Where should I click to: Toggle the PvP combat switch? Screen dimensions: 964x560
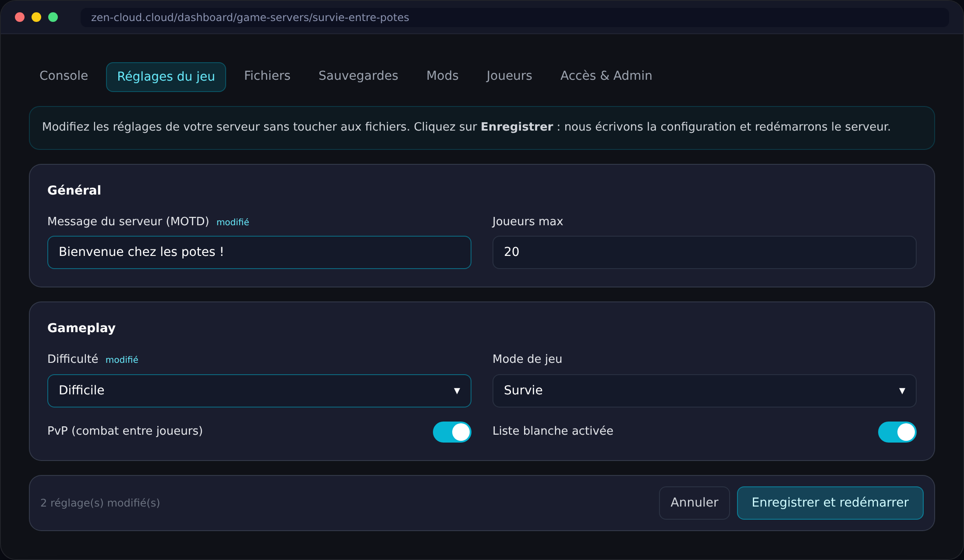point(452,432)
